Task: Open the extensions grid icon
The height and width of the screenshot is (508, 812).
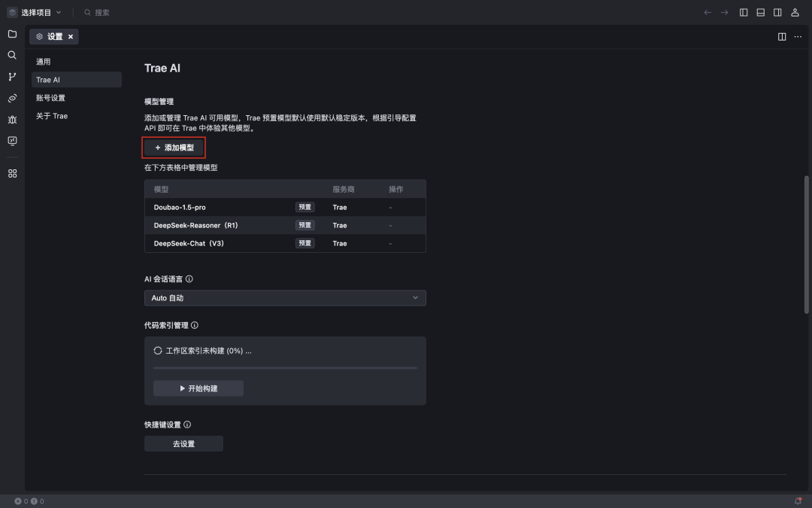Action: [x=12, y=174]
